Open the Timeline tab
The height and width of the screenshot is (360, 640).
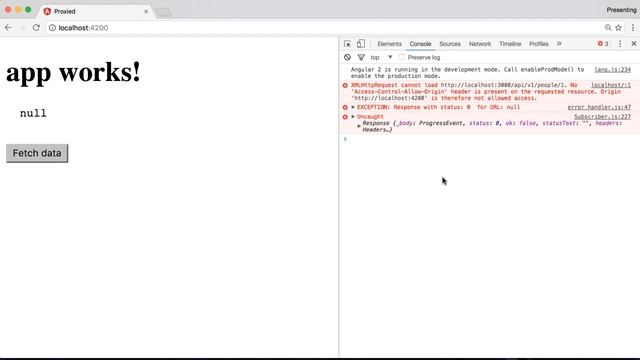(x=510, y=44)
